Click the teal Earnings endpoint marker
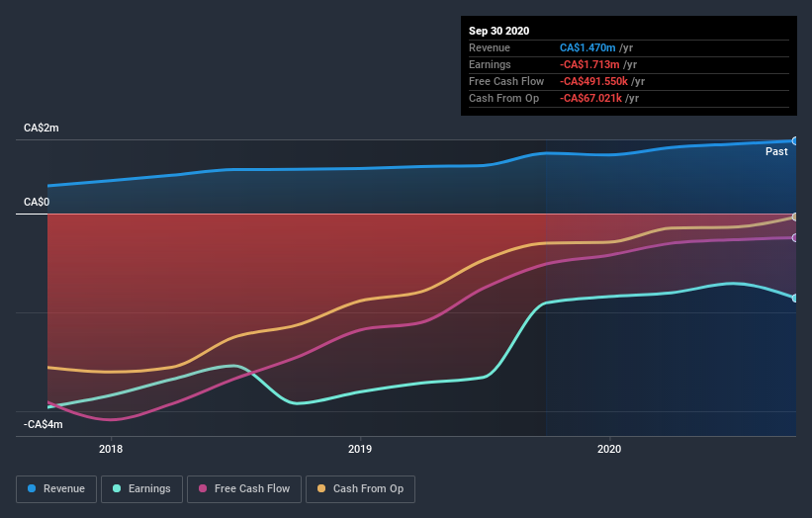The height and width of the screenshot is (518, 812). (x=794, y=299)
